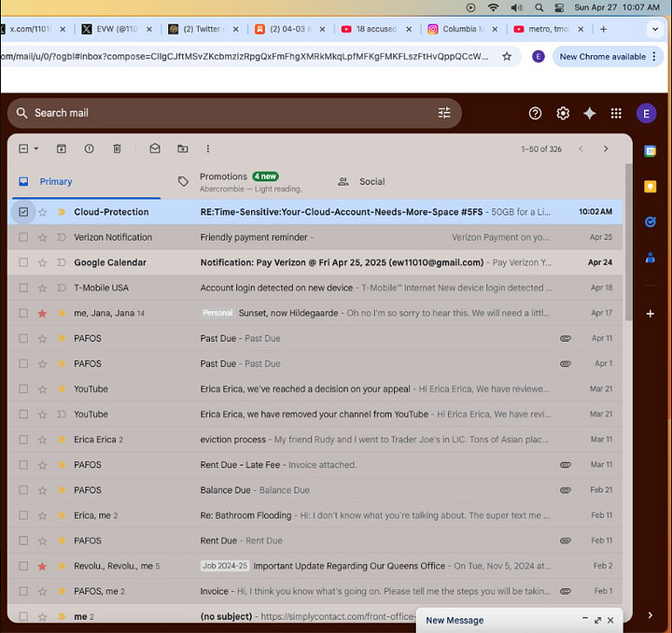
Task: Click Chrome profile avatar in toolbar
Action: coord(539,56)
